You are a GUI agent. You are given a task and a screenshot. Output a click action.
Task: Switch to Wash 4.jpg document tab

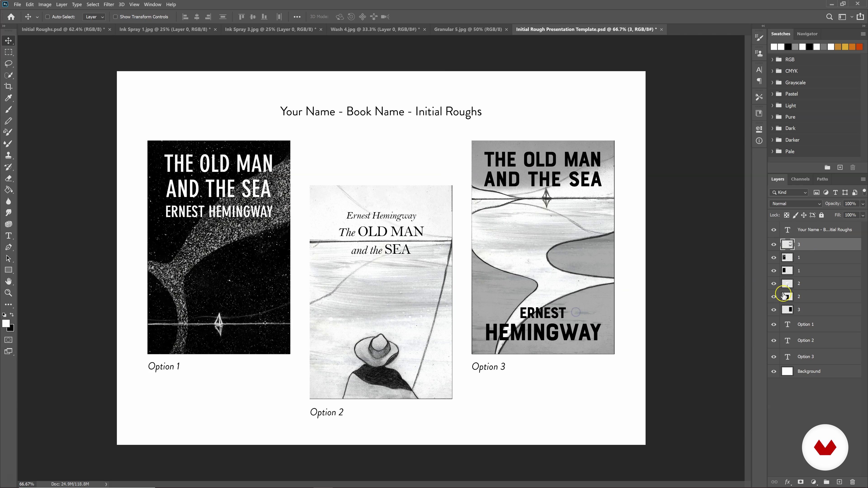(x=375, y=29)
